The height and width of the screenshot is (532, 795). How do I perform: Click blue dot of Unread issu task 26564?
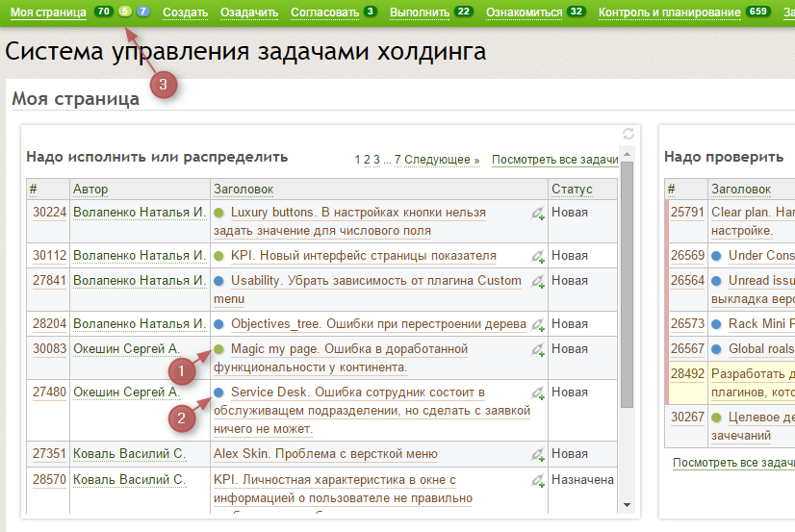coord(716,281)
